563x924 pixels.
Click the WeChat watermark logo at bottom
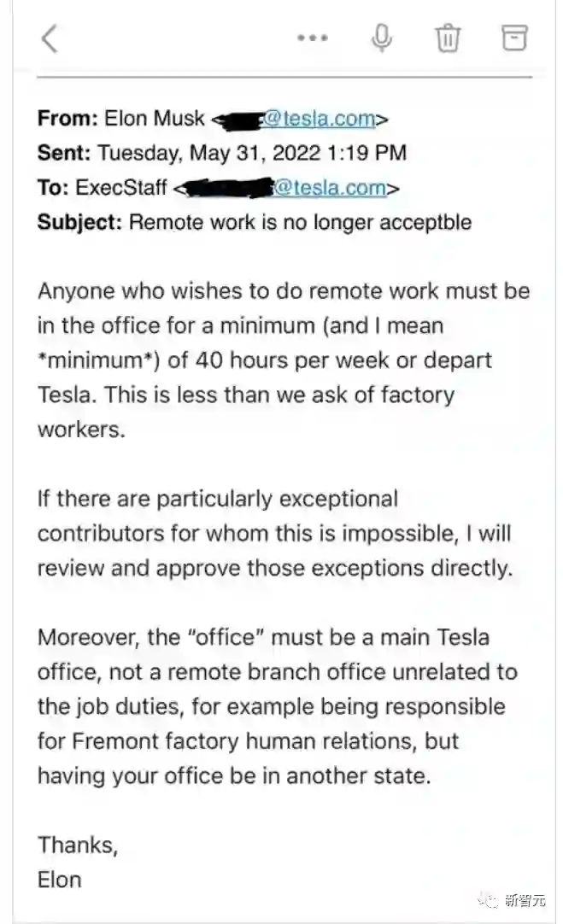pyautogui.click(x=490, y=898)
